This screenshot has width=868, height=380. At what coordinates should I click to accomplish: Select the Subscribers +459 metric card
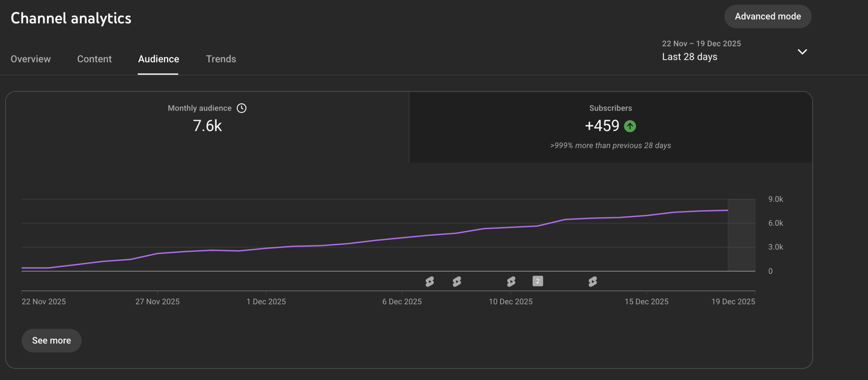tap(610, 126)
